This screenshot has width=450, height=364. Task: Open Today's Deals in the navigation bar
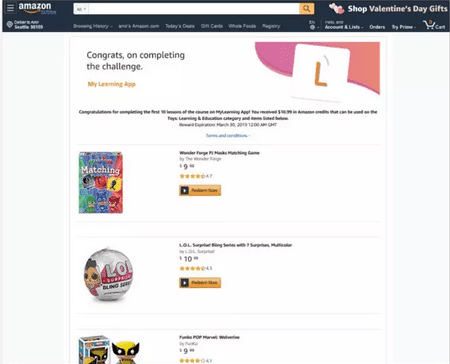pyautogui.click(x=180, y=26)
